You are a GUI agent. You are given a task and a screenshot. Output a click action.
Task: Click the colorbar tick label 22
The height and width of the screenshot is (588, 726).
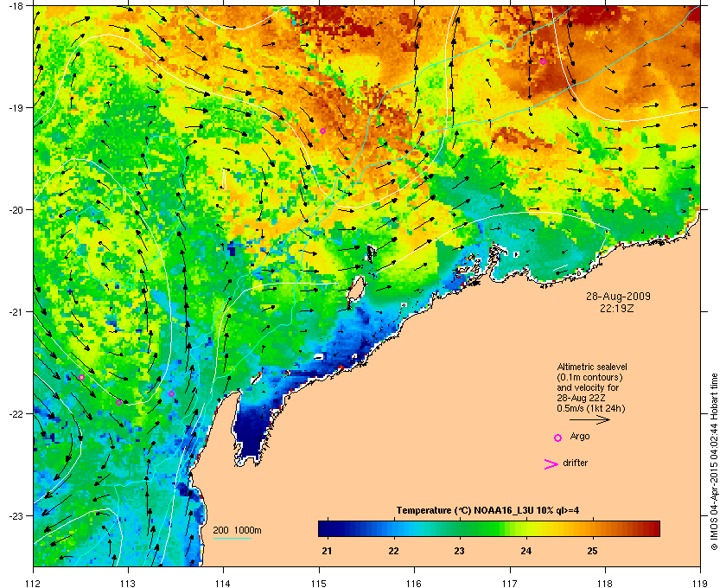393,552
